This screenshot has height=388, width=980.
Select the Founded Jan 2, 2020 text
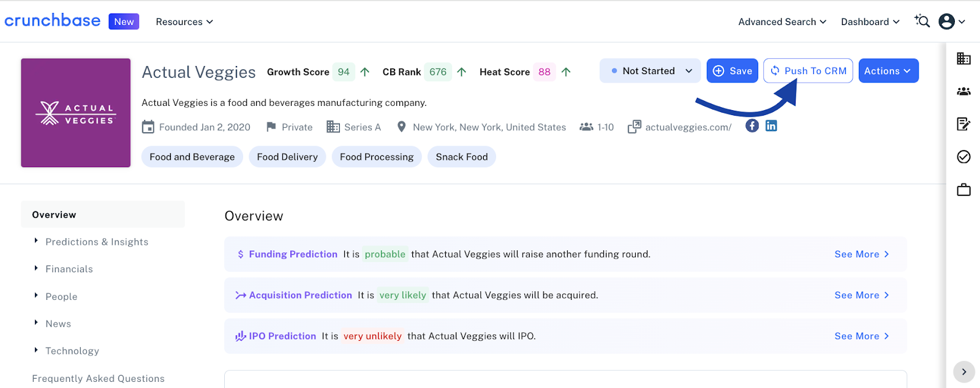[x=205, y=127]
